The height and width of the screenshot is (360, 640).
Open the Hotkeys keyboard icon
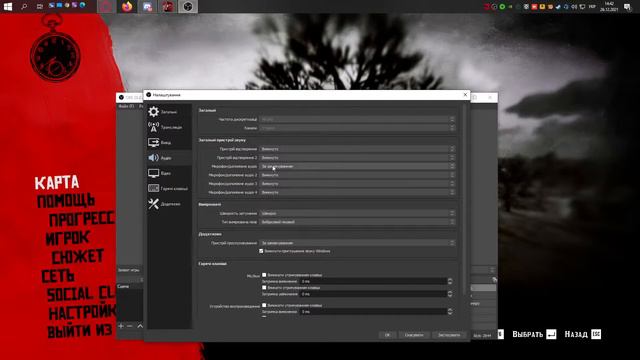click(x=153, y=188)
